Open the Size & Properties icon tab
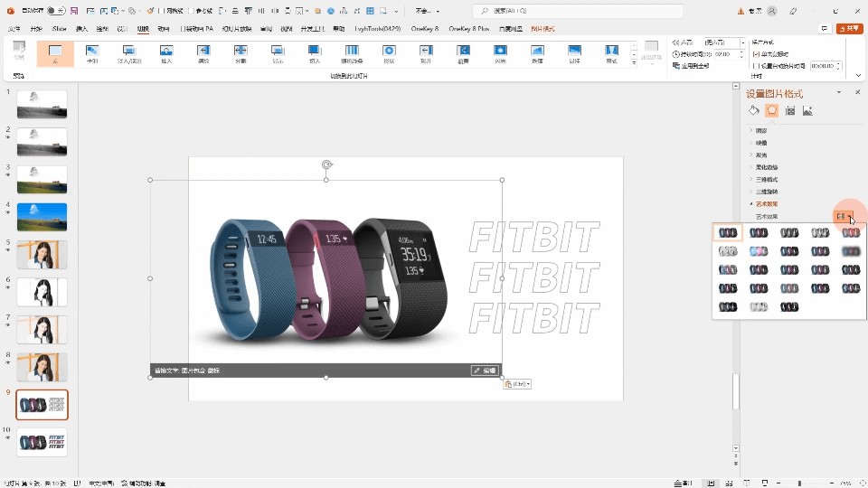The width and height of the screenshot is (868, 488). [x=790, y=111]
